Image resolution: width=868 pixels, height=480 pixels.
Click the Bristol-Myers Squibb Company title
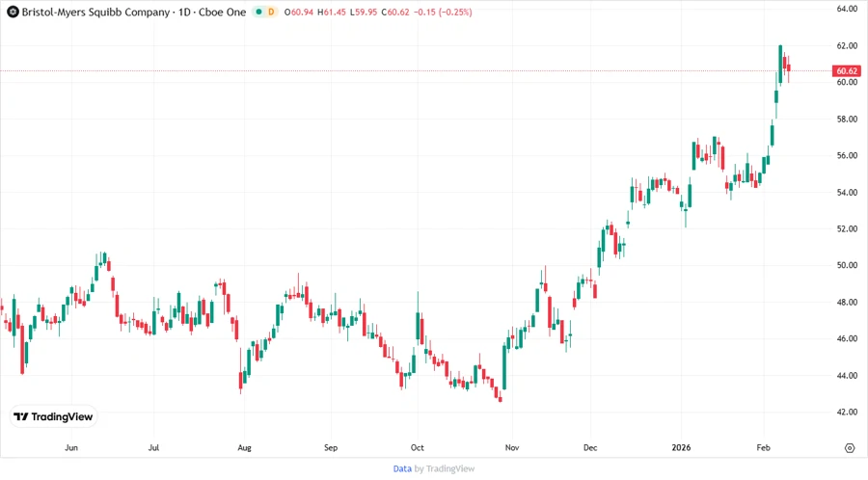pos(95,12)
